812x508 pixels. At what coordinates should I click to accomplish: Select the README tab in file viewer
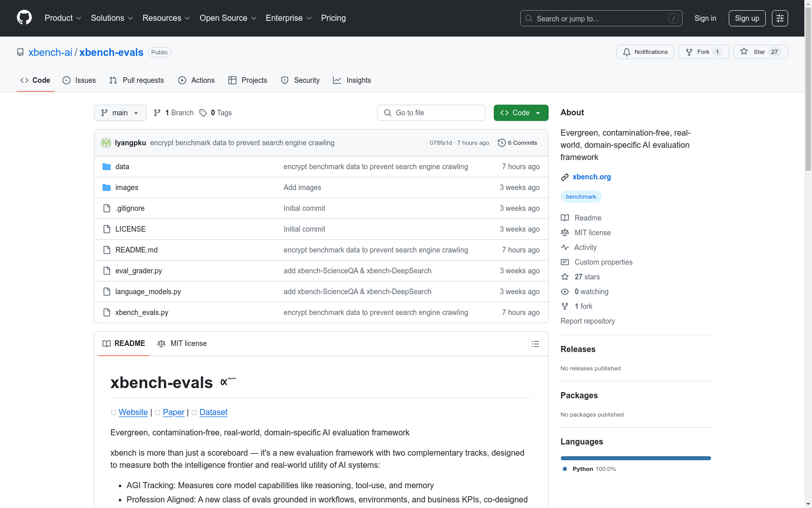(x=124, y=344)
